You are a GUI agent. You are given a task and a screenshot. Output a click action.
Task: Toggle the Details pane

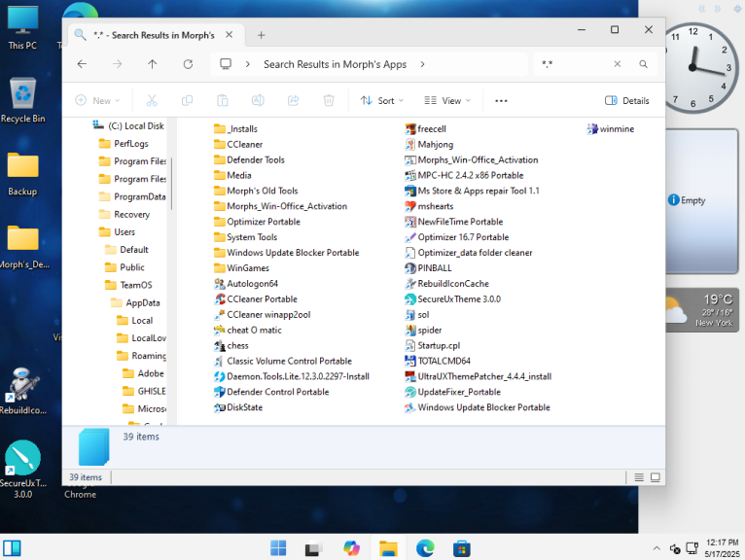626,101
